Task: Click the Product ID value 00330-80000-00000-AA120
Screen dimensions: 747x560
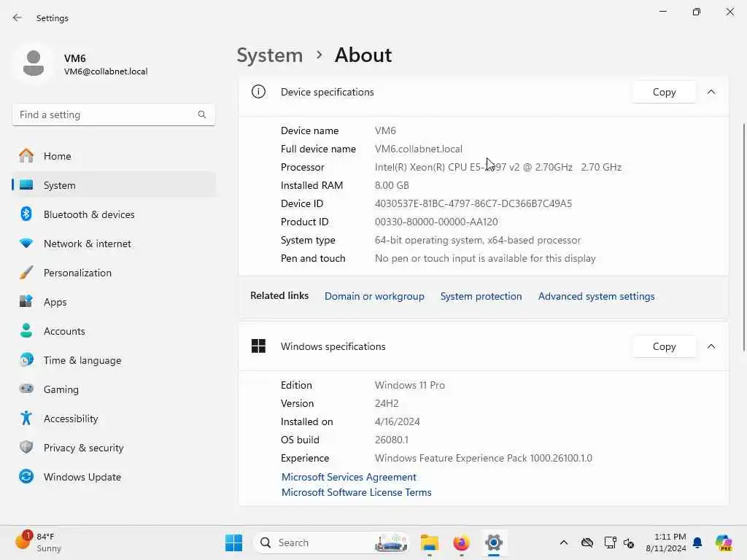Action: pos(436,222)
